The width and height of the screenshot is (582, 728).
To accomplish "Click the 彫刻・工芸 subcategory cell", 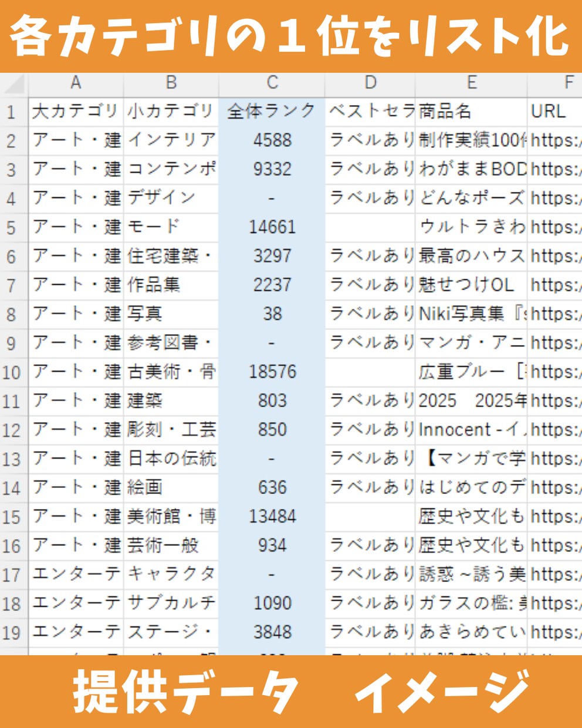I will 171,430.
